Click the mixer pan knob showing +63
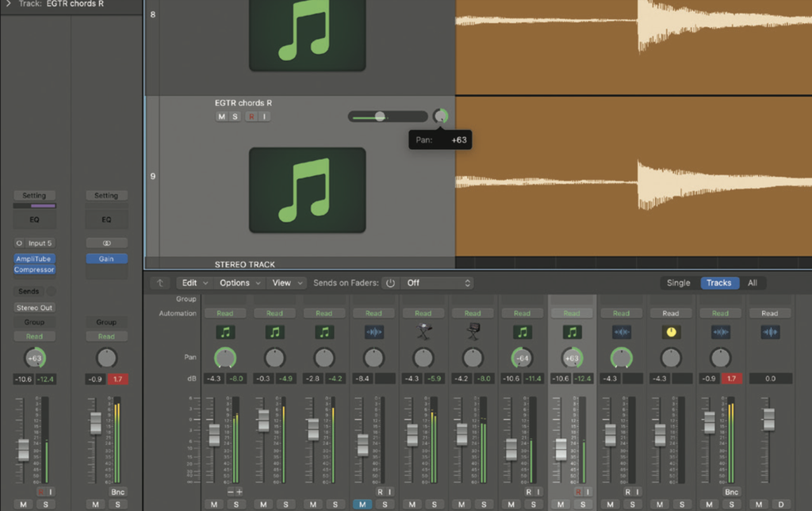The width and height of the screenshot is (812, 511). tap(572, 358)
